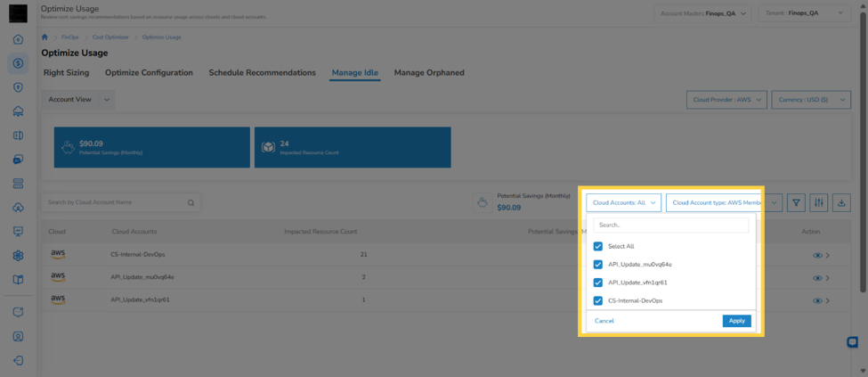
Task: Click the cube icon on the Impacted Resource card
Action: pyautogui.click(x=269, y=147)
